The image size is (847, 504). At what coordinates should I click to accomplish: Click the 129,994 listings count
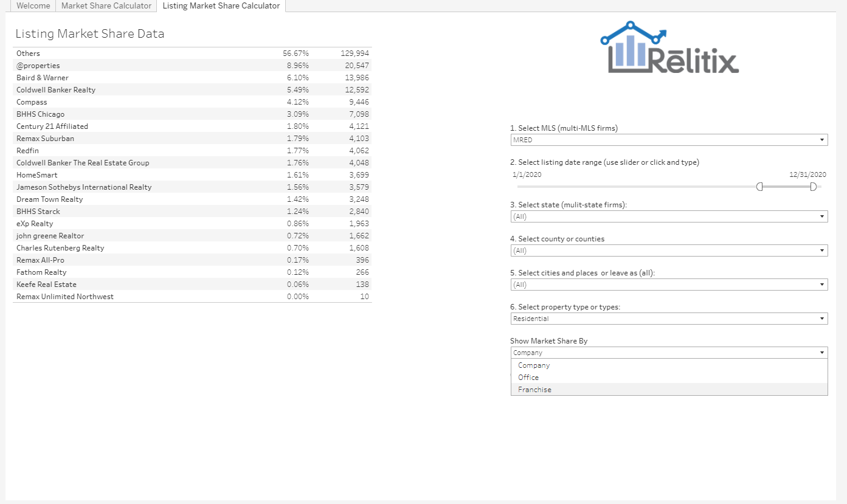pyautogui.click(x=355, y=54)
